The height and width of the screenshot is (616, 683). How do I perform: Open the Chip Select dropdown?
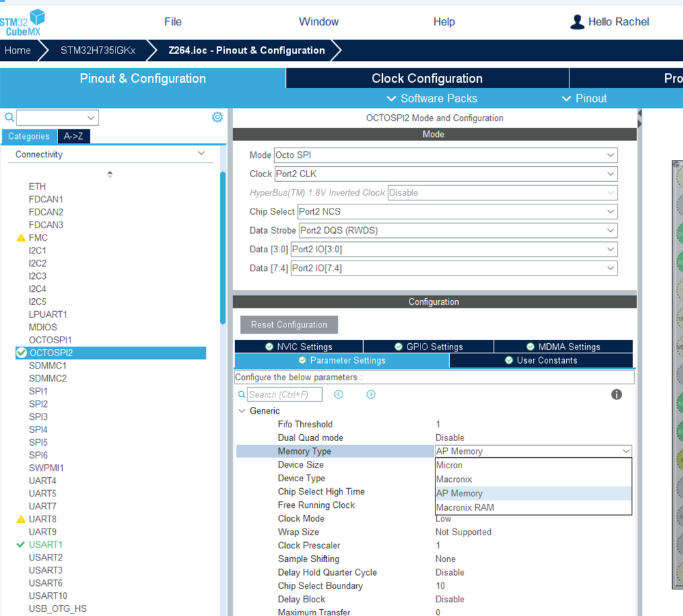click(457, 212)
